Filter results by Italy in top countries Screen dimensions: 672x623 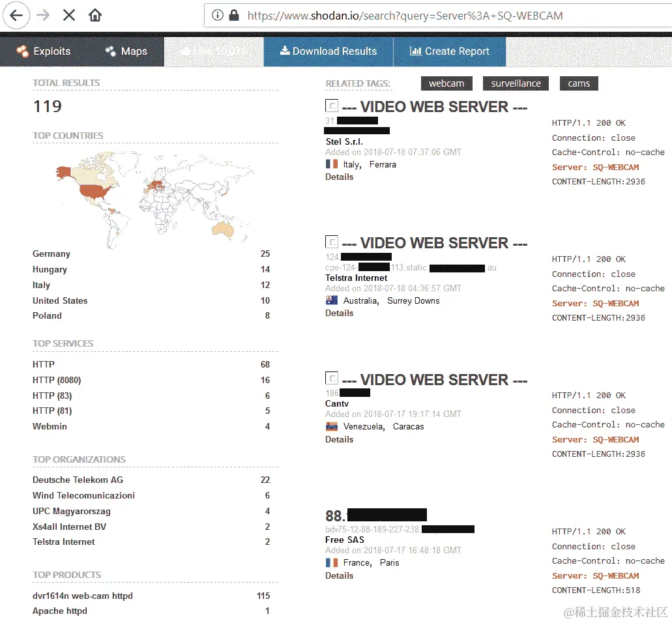41,285
